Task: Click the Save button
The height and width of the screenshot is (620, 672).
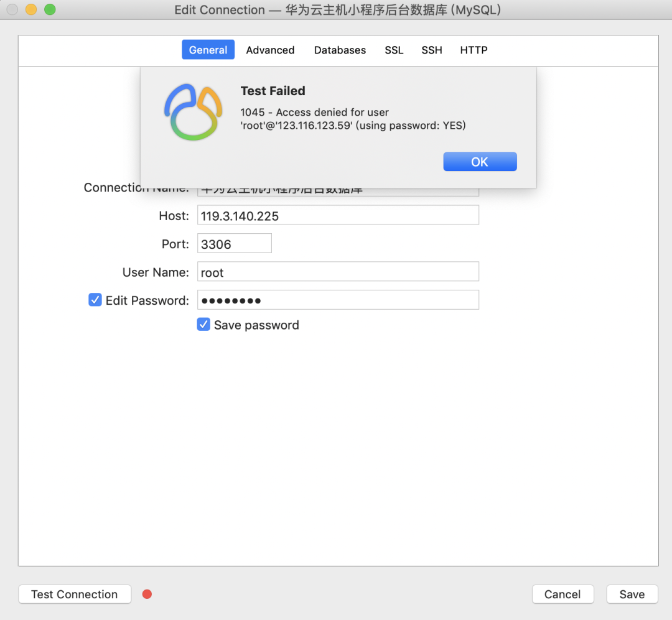Action: [x=632, y=595]
